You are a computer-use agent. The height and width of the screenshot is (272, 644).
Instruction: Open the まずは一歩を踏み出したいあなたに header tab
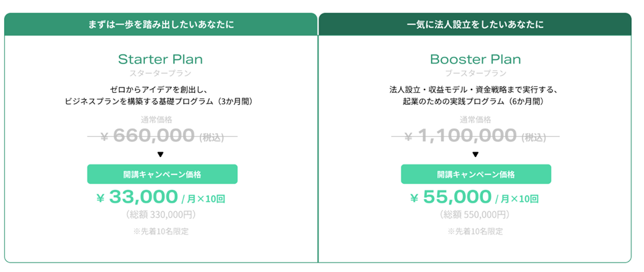161,24
